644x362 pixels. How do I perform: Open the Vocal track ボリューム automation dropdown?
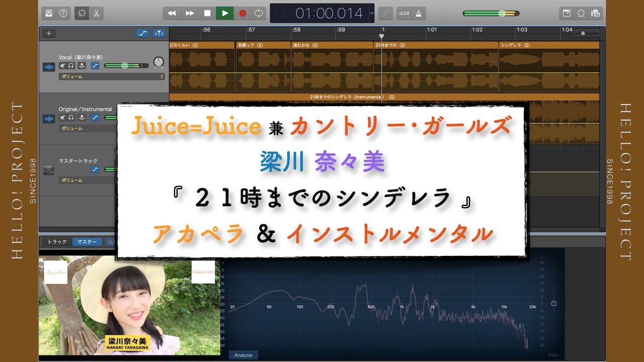pos(112,76)
